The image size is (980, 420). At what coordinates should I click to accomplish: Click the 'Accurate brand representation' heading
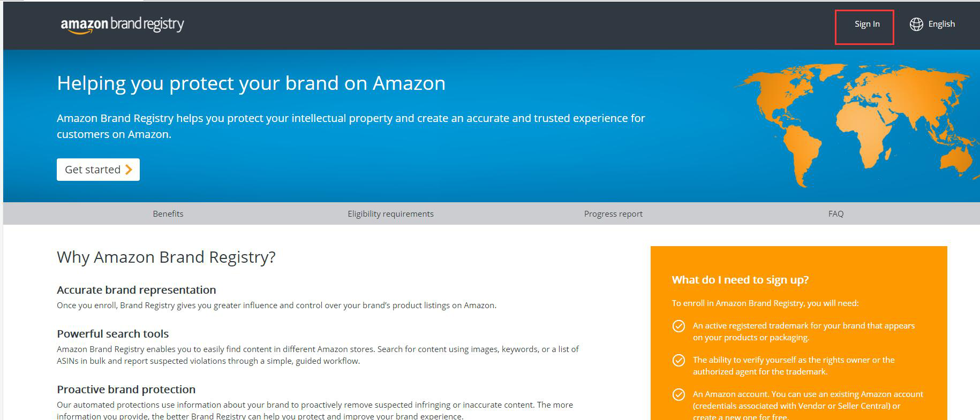(137, 290)
